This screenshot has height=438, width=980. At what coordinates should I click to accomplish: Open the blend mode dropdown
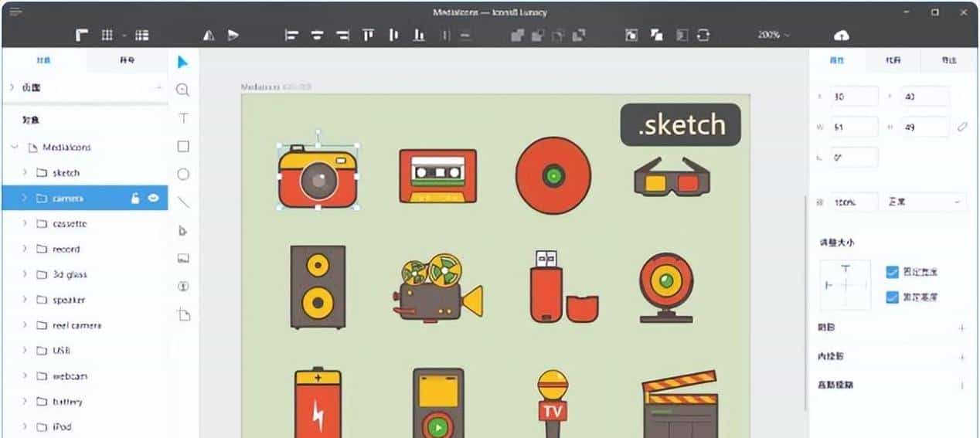[925, 202]
